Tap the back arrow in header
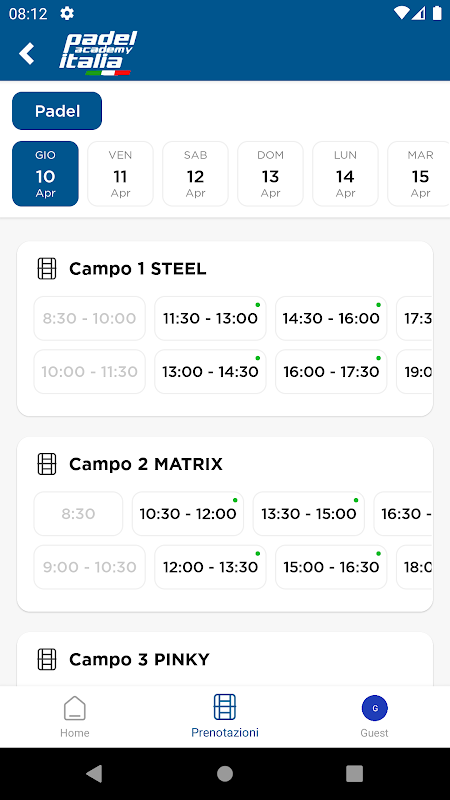Screen dimensions: 450x800 pyautogui.click(x=27, y=54)
